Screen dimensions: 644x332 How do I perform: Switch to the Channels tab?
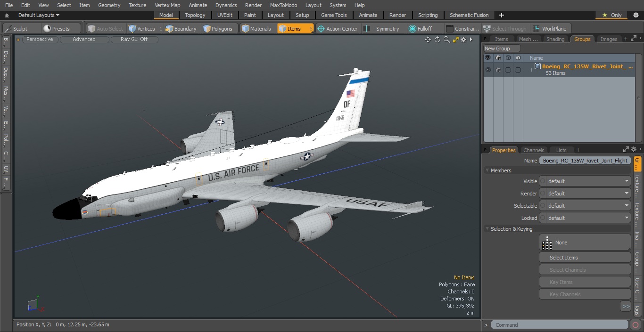[534, 150]
